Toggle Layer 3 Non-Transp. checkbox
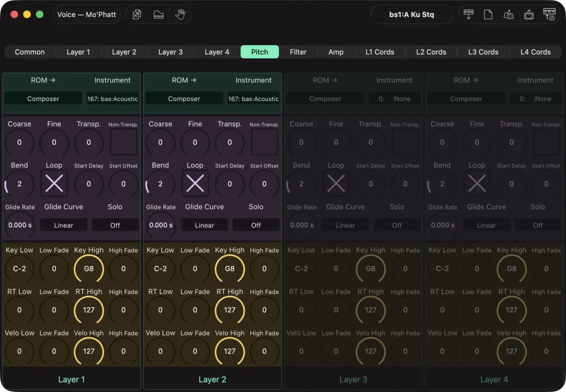The height and width of the screenshot is (392, 566). (406, 142)
